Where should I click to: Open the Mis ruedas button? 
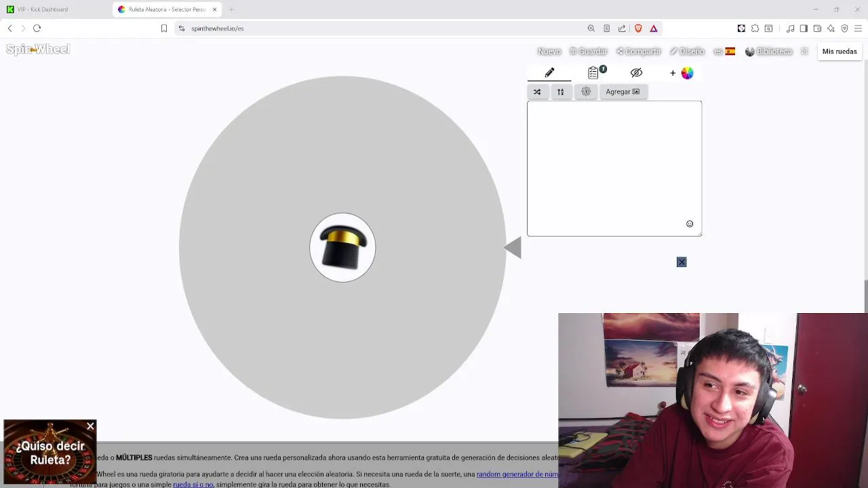[x=840, y=52]
